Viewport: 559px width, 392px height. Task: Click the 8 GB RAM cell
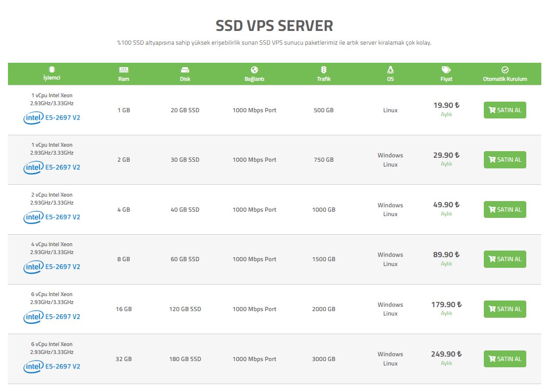coord(124,259)
